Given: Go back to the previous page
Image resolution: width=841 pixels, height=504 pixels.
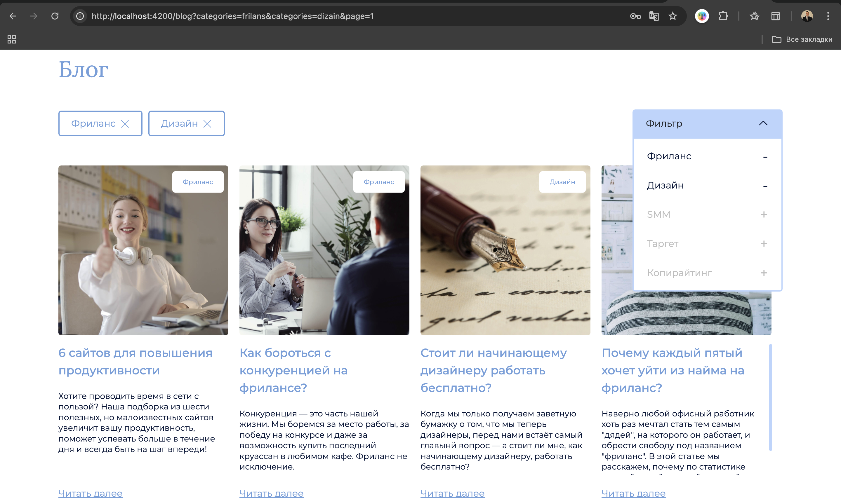Looking at the screenshot, I should [13, 16].
